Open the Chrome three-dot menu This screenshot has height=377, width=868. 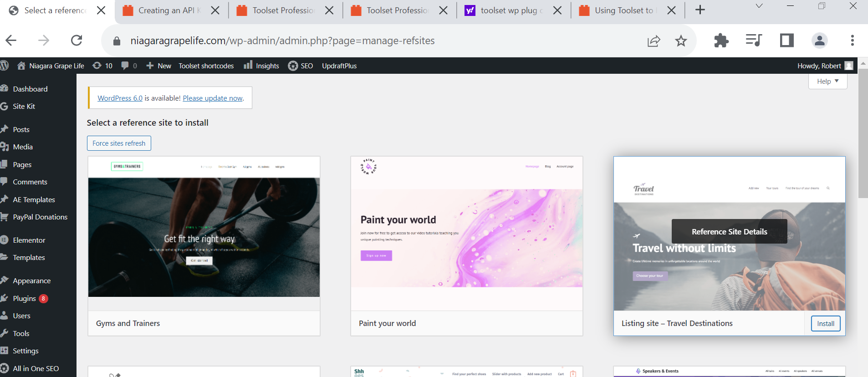click(852, 41)
